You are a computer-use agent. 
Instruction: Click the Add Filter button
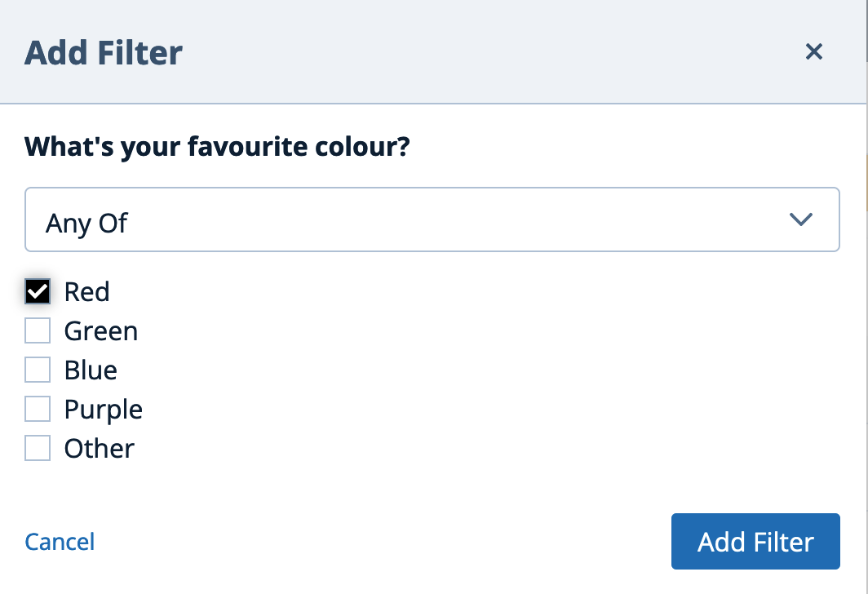(x=755, y=541)
